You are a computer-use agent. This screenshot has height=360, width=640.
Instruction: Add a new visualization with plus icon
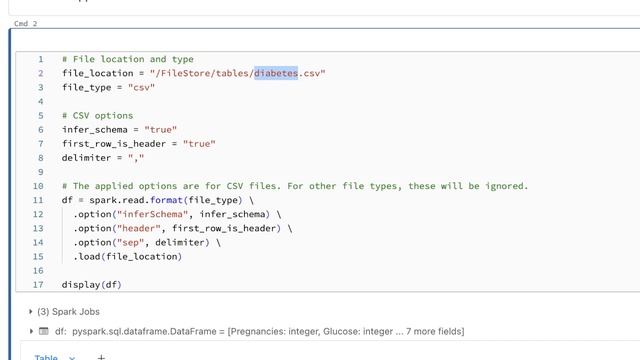pos(101,358)
